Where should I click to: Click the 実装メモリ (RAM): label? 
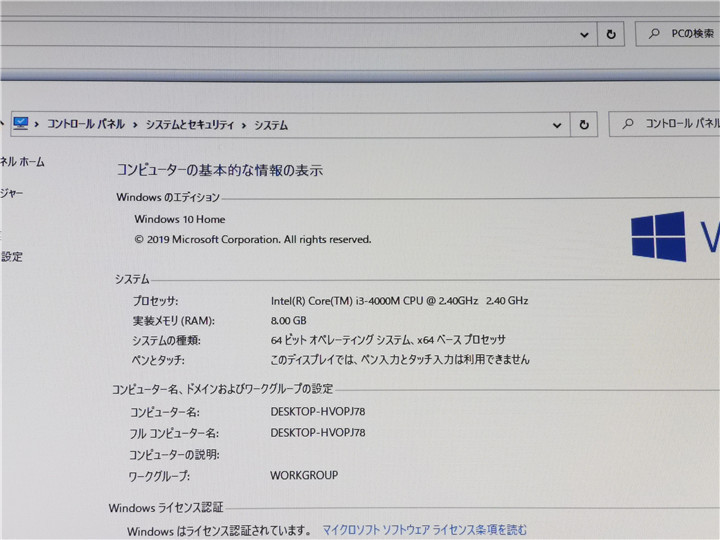pos(174,321)
